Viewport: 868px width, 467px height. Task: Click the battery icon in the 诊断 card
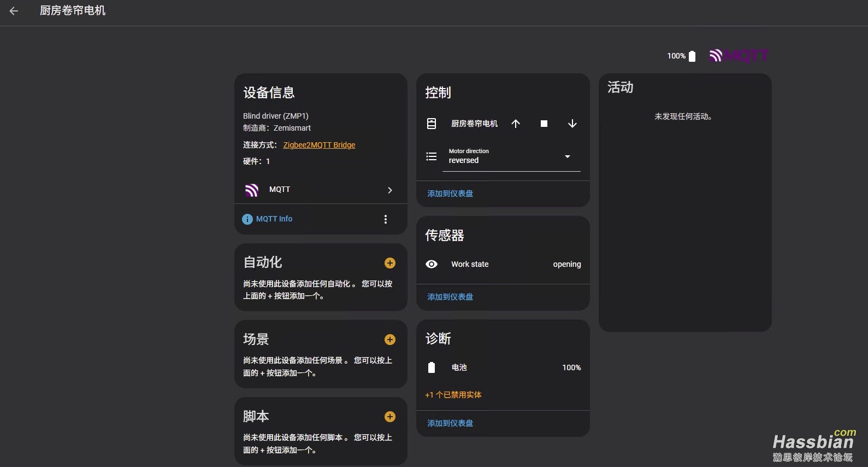pos(432,367)
